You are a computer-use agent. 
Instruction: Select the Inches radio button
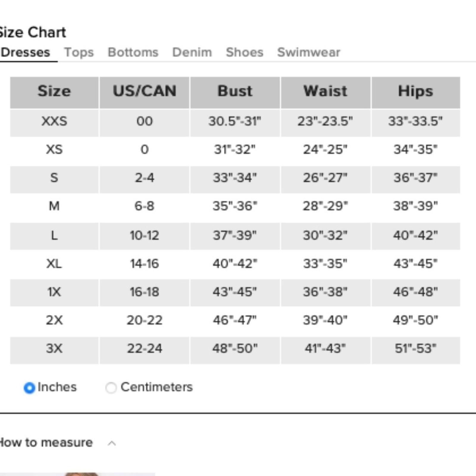29,388
